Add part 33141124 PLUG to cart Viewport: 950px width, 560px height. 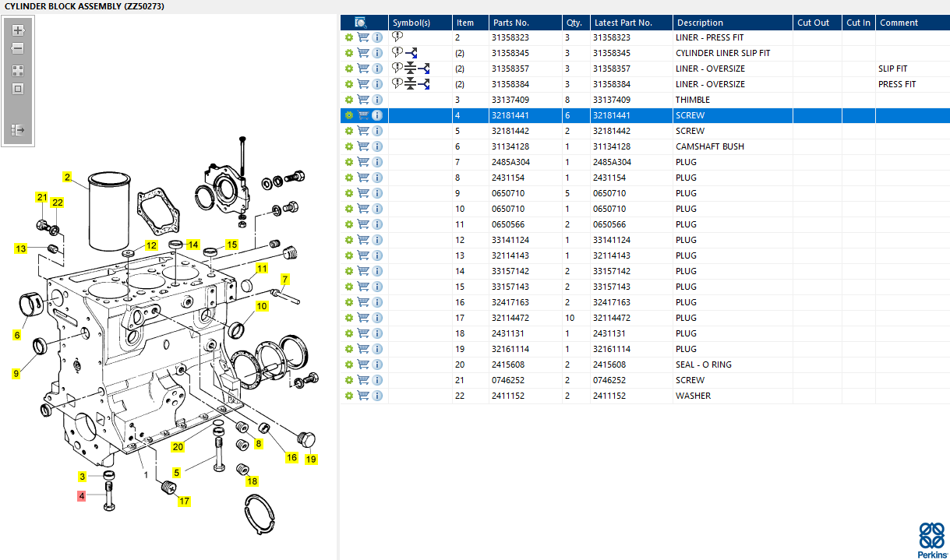coord(363,240)
